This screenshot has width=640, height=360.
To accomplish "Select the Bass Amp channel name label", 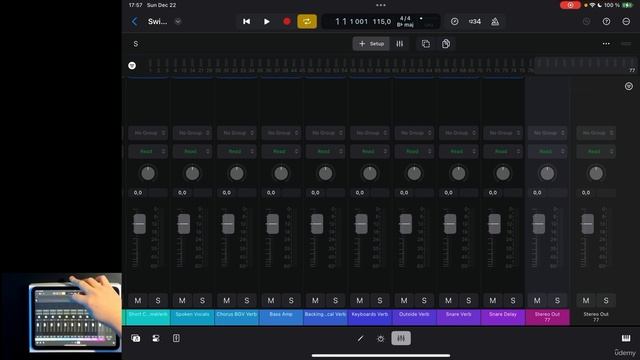I will [281, 317].
